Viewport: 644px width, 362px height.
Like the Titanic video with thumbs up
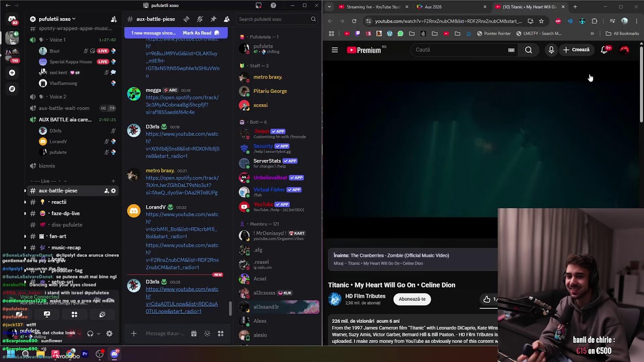pyautogui.click(x=487, y=299)
